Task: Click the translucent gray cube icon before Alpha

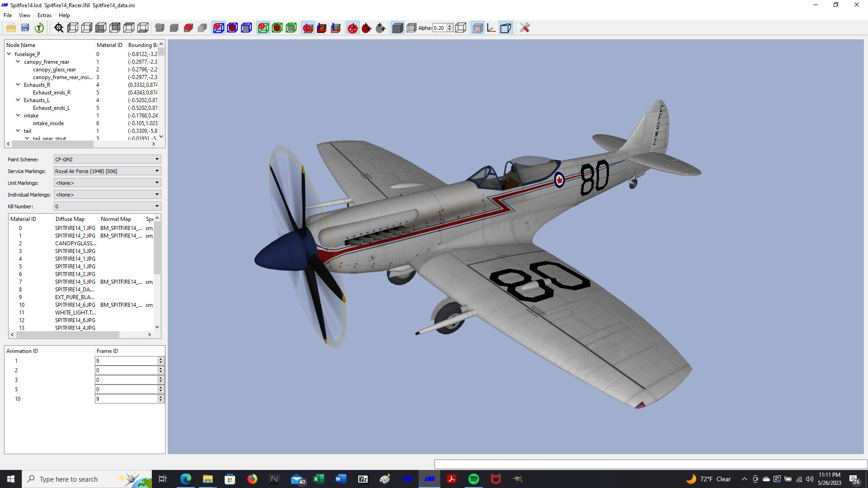Action: click(411, 28)
